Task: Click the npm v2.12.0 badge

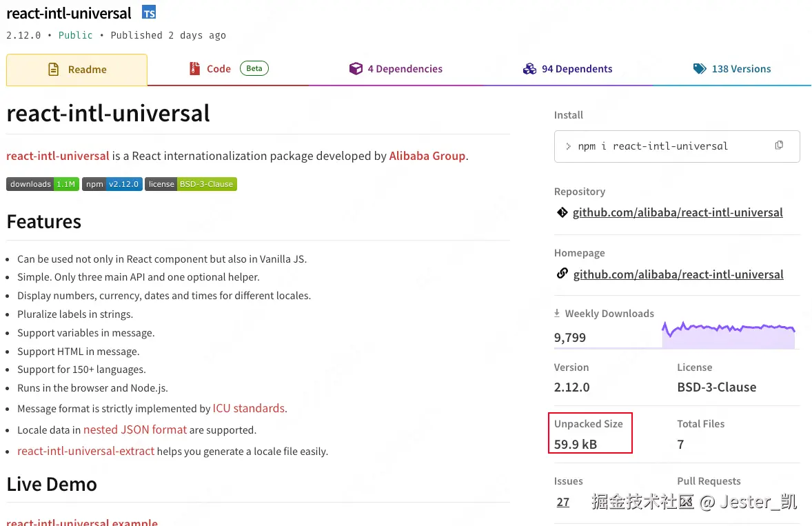Action: (112, 184)
